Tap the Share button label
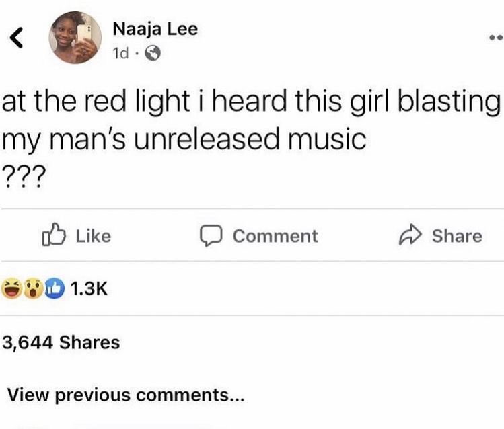This screenshot has height=429, width=504. tap(457, 236)
